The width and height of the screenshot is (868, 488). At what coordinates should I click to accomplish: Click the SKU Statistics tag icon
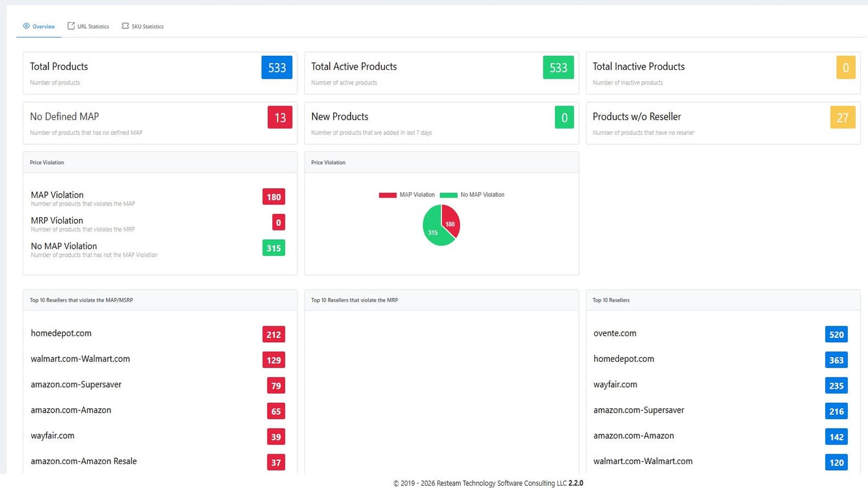click(125, 26)
